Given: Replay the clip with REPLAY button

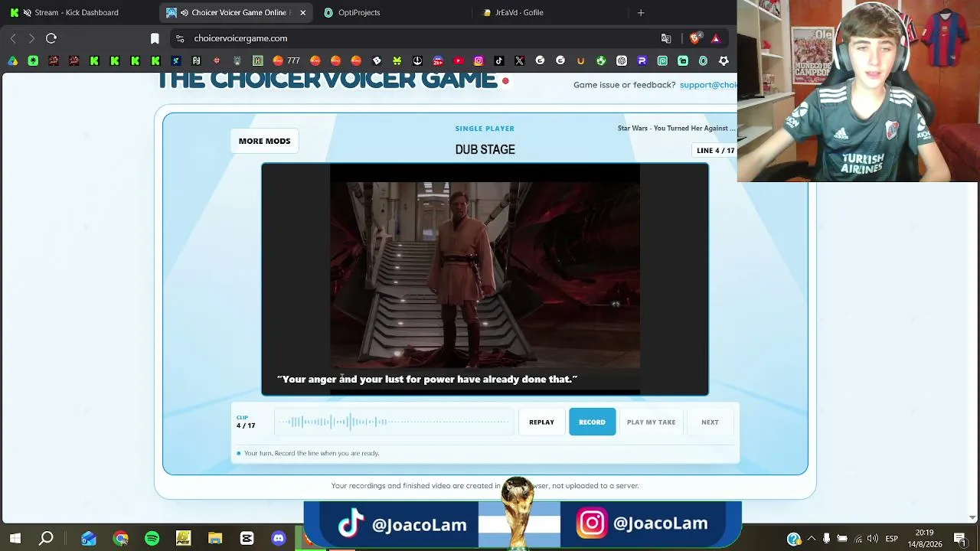Looking at the screenshot, I should [x=541, y=422].
